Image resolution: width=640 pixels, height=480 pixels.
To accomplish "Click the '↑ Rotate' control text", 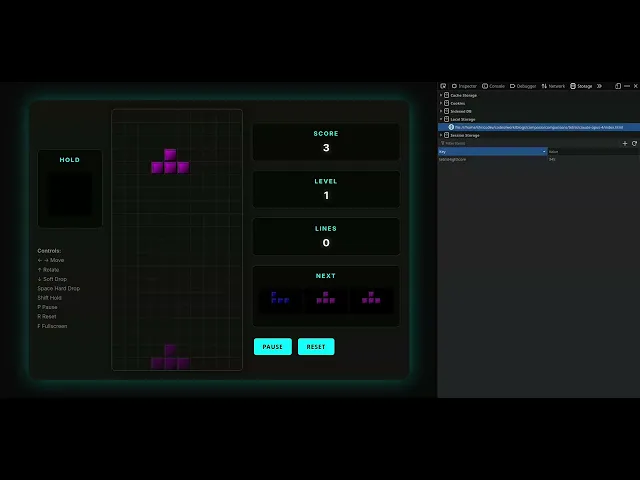I will coord(48,270).
